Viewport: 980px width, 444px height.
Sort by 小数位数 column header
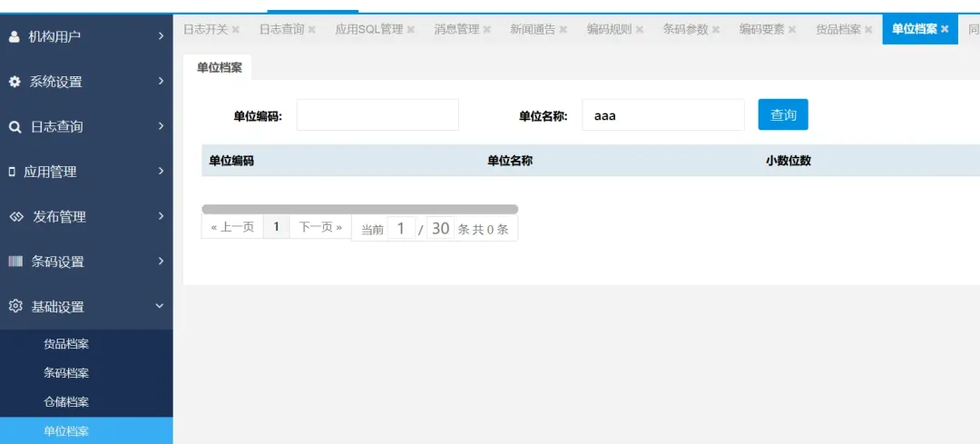[789, 161]
